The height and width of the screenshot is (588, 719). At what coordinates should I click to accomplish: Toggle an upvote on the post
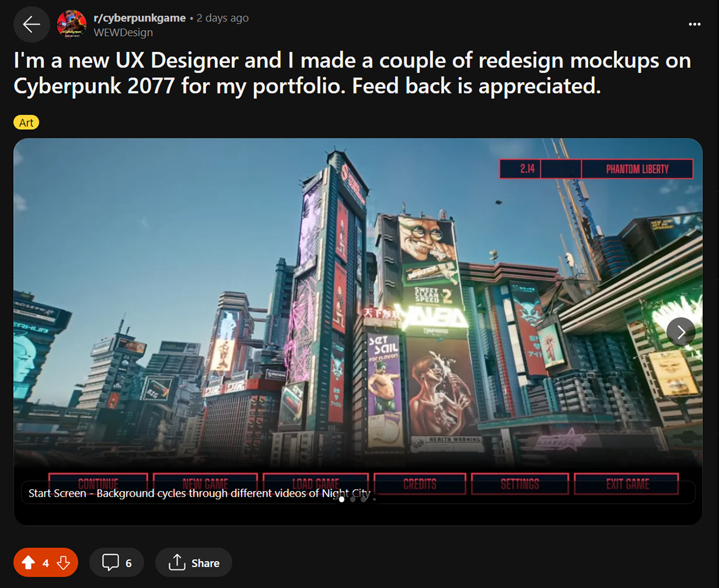[27, 562]
